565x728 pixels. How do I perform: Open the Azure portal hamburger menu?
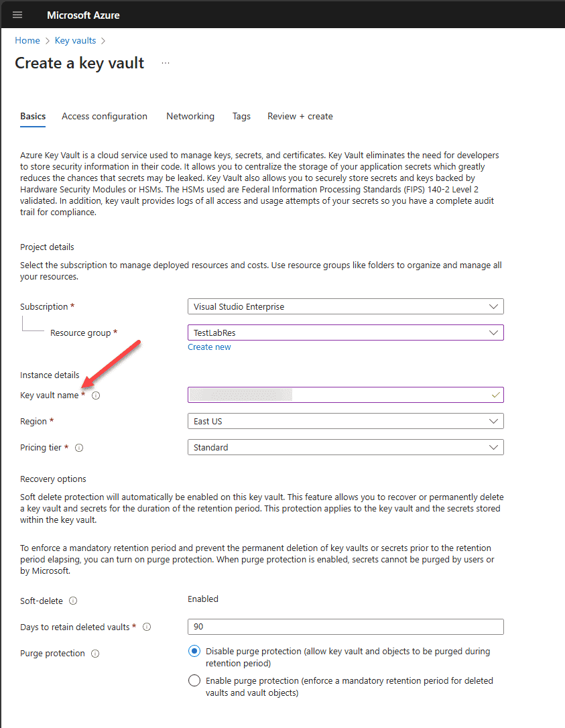pyautogui.click(x=17, y=15)
